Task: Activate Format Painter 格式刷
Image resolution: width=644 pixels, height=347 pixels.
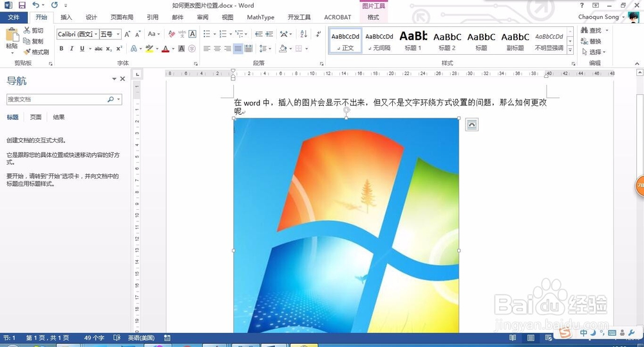Action: coord(36,52)
